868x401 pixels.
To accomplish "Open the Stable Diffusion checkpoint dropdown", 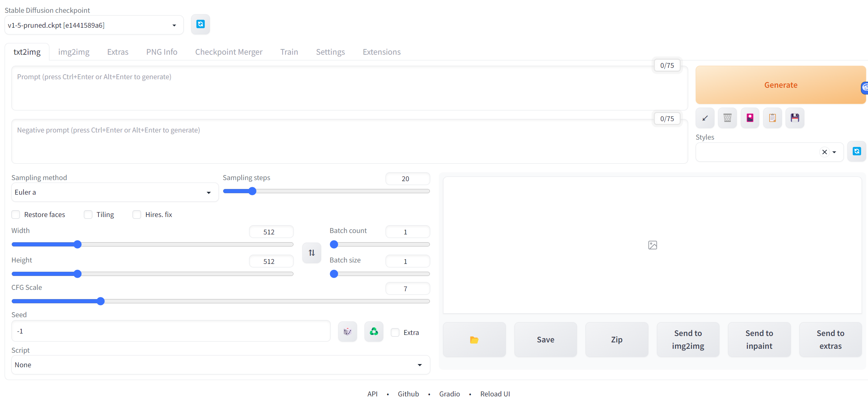I will [x=94, y=25].
